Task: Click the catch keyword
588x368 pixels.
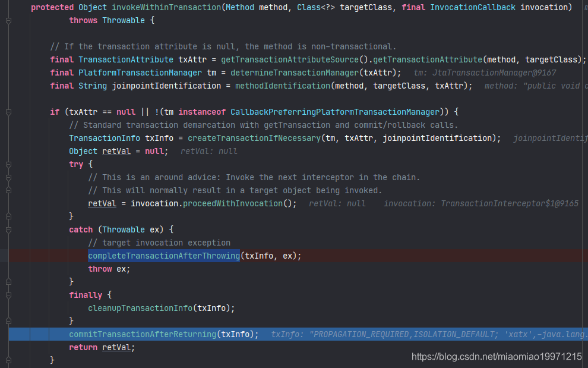Action: [x=81, y=230]
